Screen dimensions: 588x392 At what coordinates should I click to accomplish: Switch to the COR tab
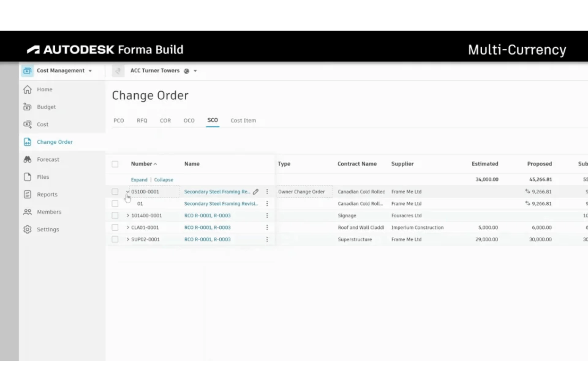coord(165,120)
